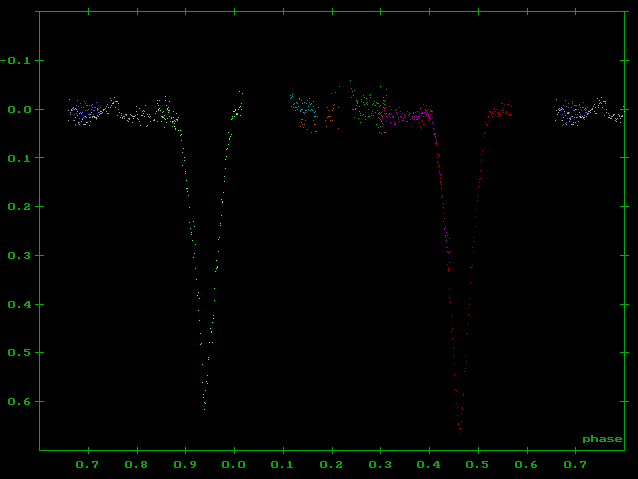Click the "phase" axis label
Image resolution: width=638 pixels, height=479 pixels.
click(602, 439)
